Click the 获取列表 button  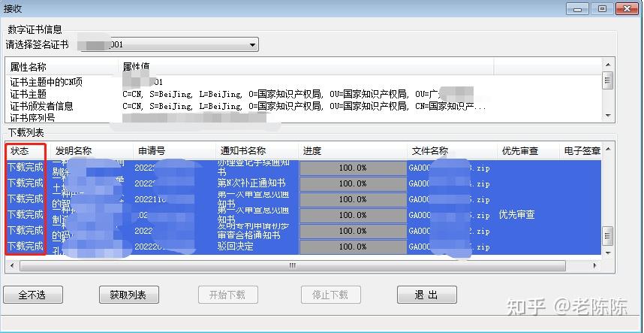click(128, 295)
